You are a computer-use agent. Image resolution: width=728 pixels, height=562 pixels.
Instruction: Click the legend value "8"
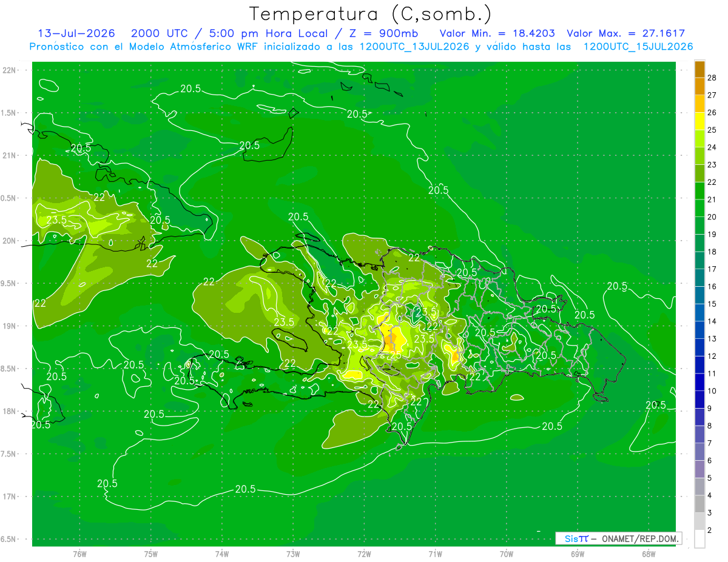710,426
